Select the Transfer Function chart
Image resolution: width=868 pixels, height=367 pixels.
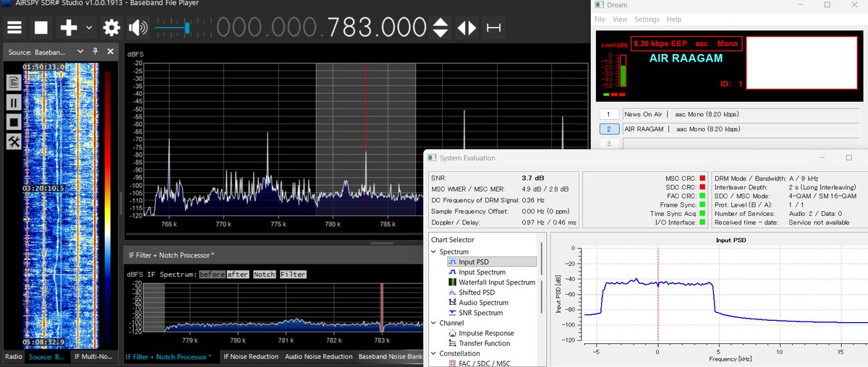click(479, 343)
